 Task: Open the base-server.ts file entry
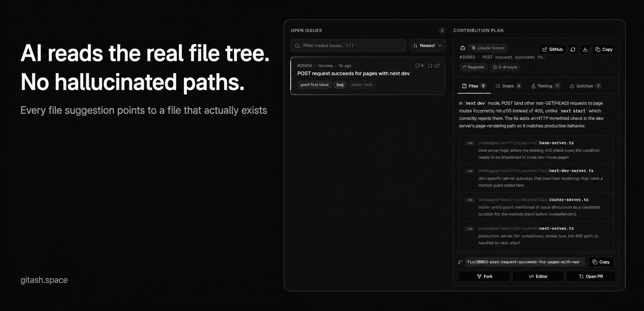coord(536,150)
